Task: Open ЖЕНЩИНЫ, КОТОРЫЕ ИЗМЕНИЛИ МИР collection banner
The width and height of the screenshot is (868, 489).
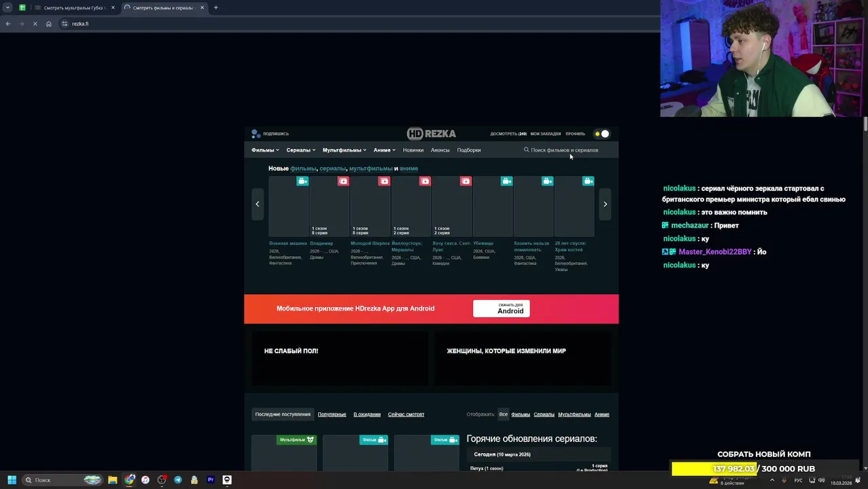Action: (523, 359)
